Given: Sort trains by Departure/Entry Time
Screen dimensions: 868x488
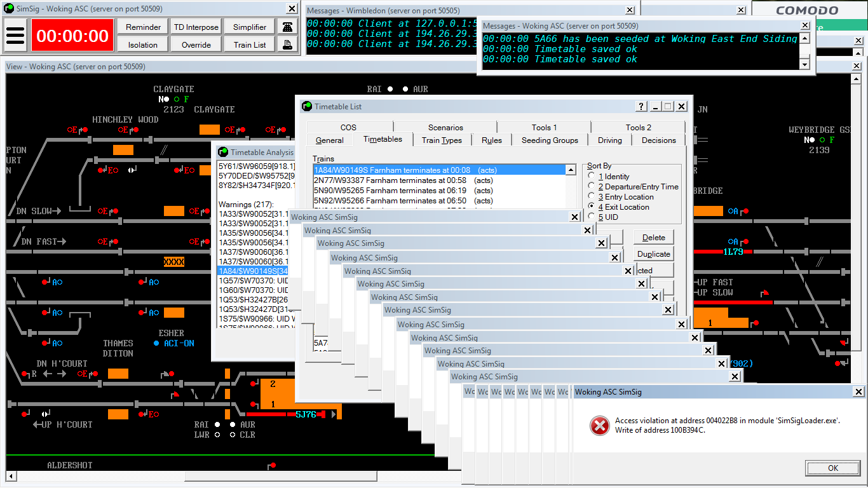Looking at the screenshot, I should [x=592, y=187].
